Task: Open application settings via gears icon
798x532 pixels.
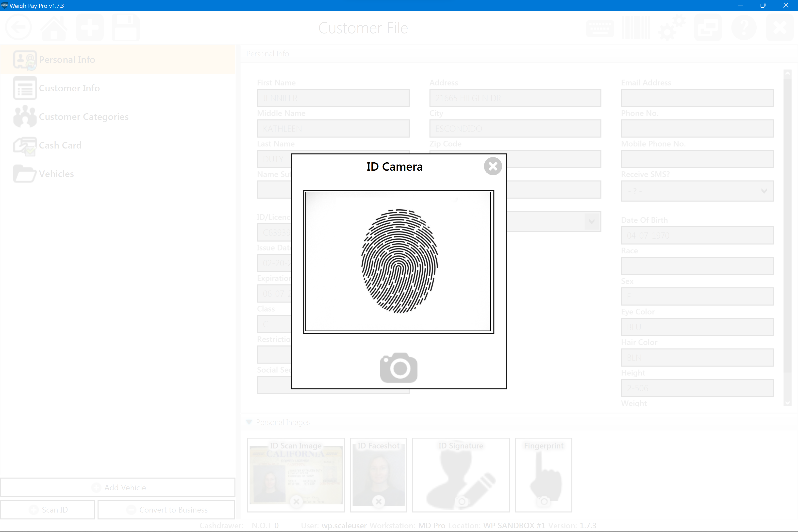Action: (x=672, y=28)
